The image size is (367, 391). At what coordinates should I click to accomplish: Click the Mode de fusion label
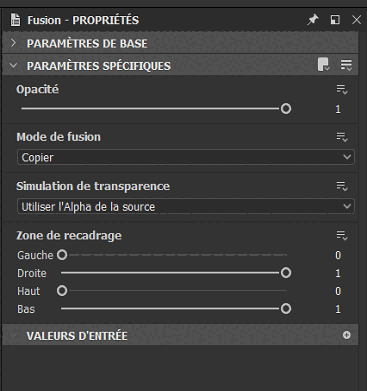pos(58,137)
